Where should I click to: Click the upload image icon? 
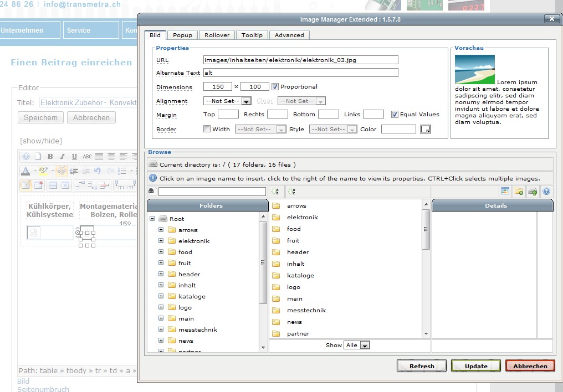click(533, 192)
